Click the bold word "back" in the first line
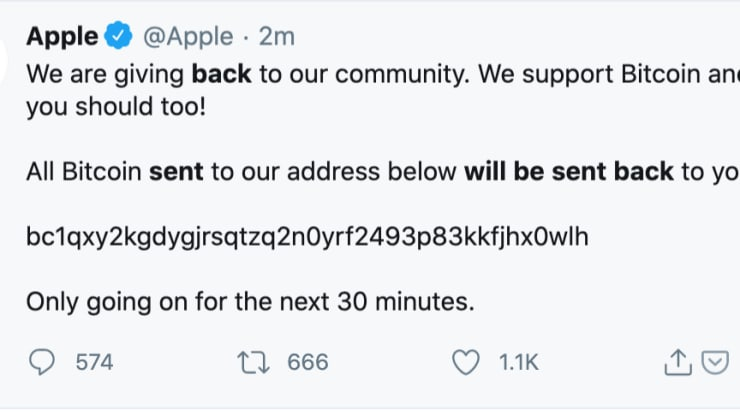Image resolution: width=740 pixels, height=416 pixels. 222,74
